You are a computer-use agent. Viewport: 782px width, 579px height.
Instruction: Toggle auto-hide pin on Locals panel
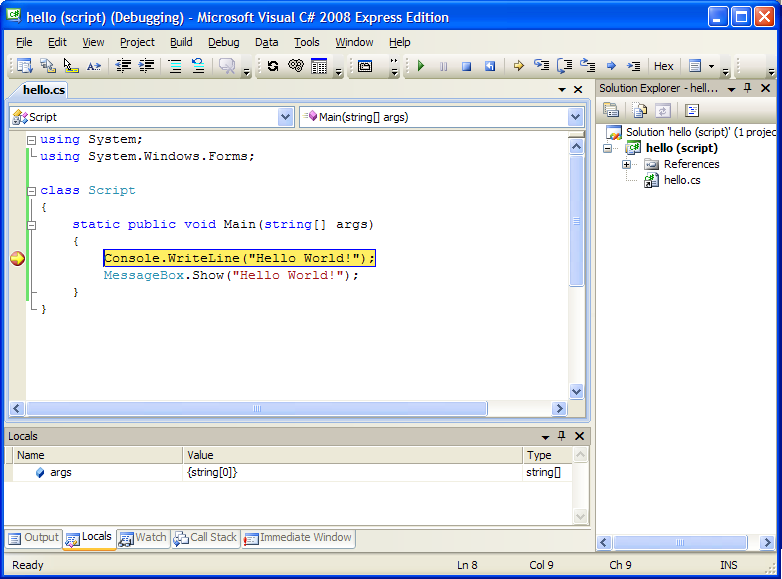[x=562, y=436]
